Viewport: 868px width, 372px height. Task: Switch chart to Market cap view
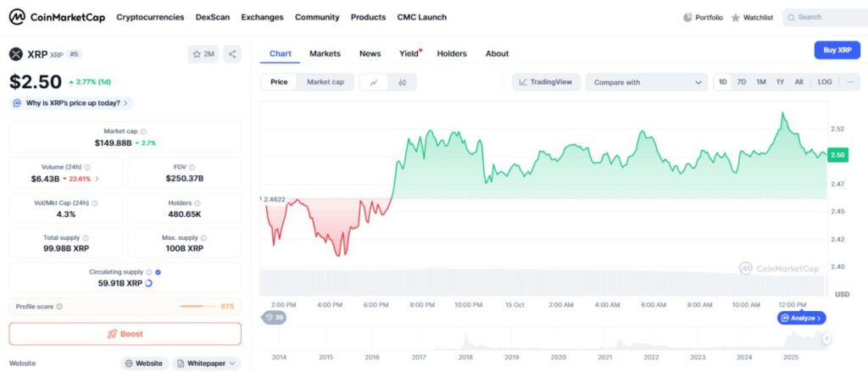click(x=325, y=82)
